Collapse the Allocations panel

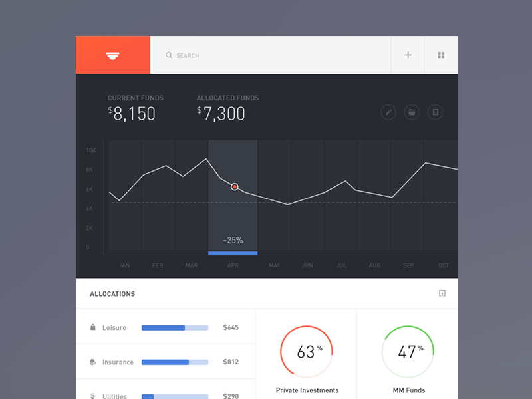coord(442,293)
